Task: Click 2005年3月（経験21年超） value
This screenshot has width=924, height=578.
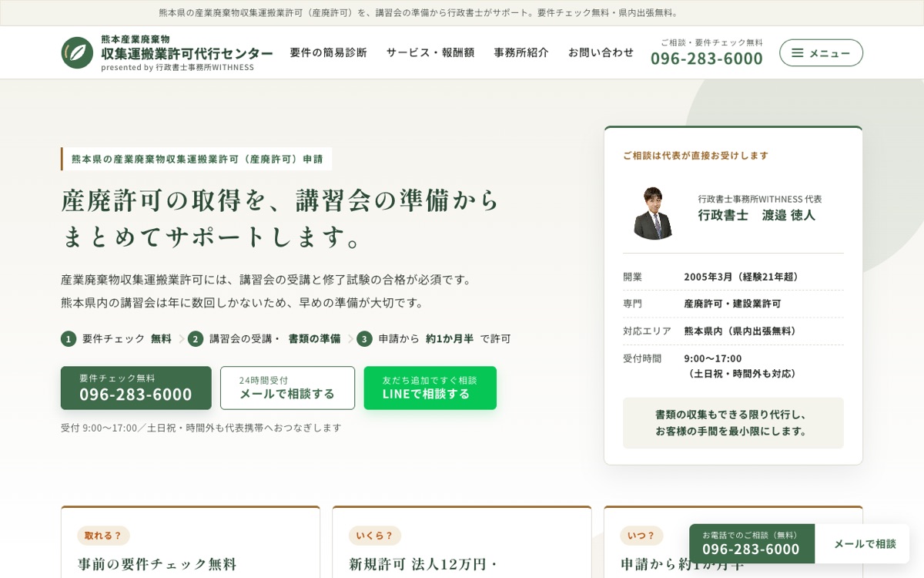Action: (x=744, y=277)
